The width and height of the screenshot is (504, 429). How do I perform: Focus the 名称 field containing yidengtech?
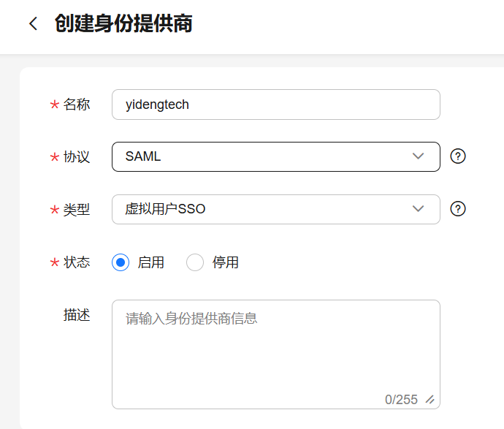(275, 105)
